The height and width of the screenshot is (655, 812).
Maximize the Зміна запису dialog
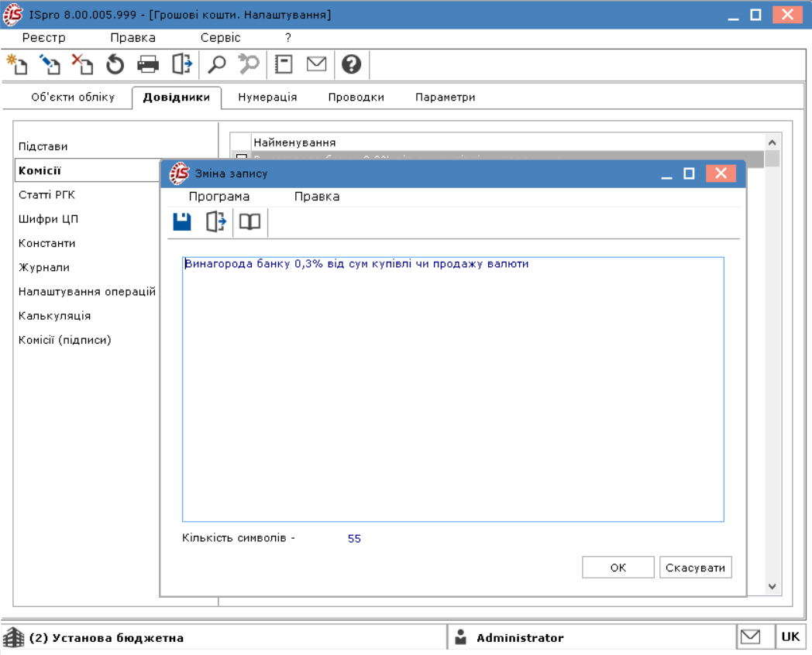690,173
